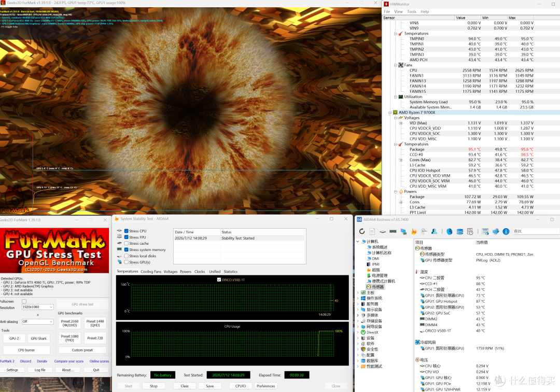Collapse the AMD Ryzen 7 9700X tree node

point(390,113)
